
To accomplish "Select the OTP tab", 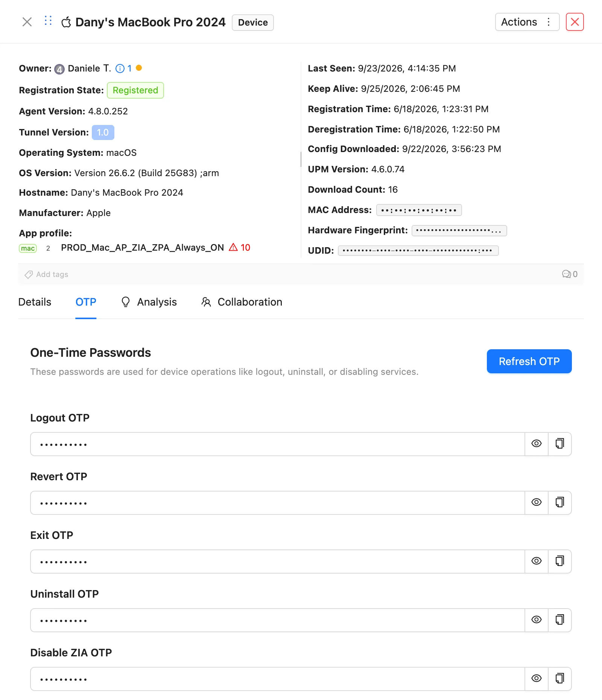I will (x=86, y=302).
